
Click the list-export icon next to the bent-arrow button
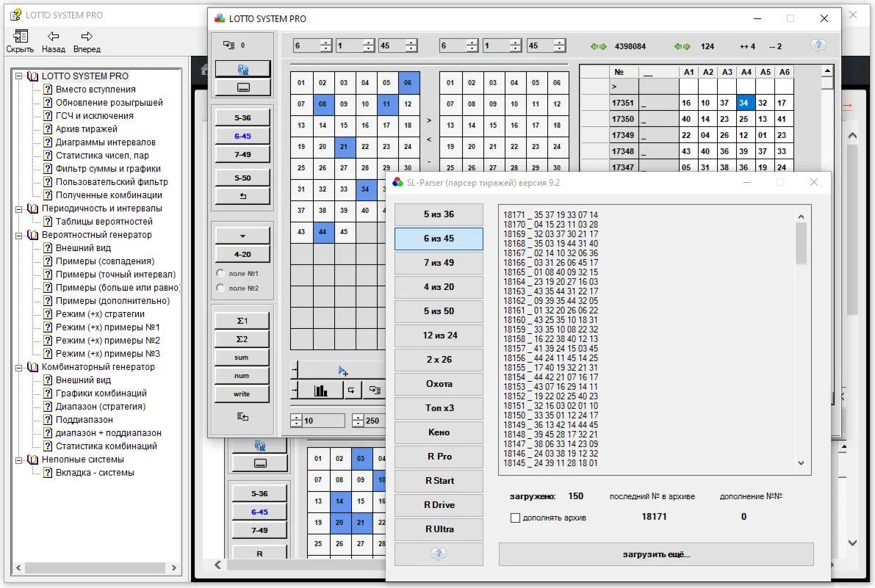coord(375,390)
